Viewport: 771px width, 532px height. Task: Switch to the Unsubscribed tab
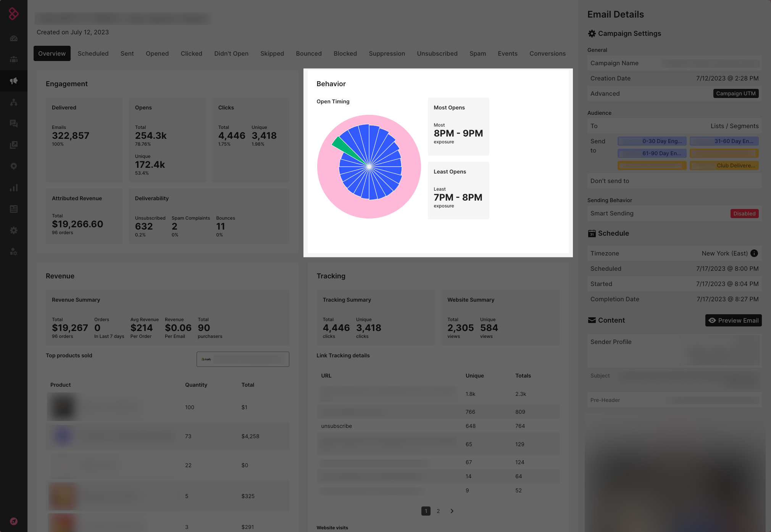pyautogui.click(x=437, y=53)
